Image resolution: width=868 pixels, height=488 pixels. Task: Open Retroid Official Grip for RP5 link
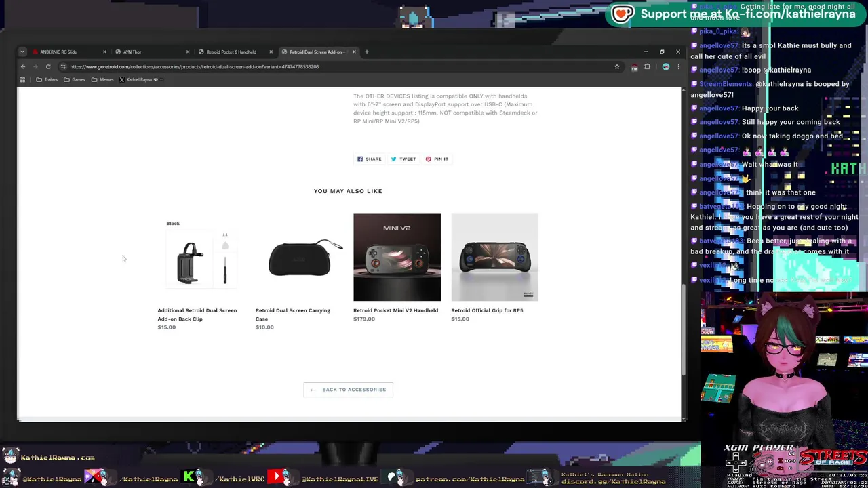pos(487,310)
